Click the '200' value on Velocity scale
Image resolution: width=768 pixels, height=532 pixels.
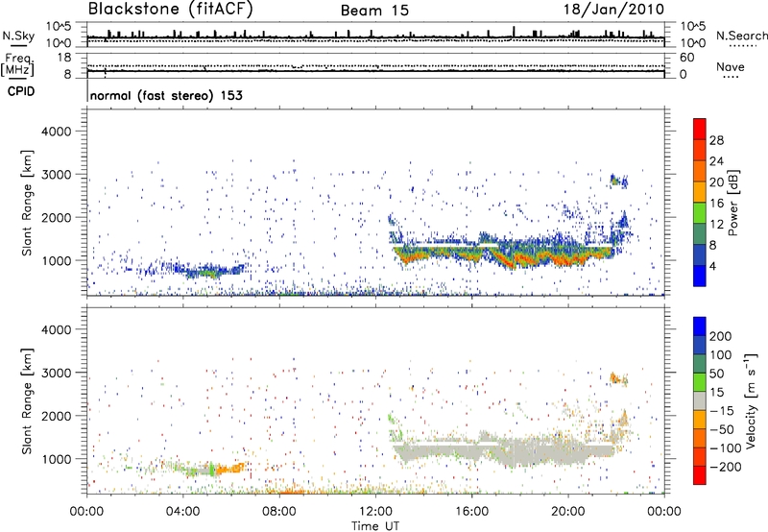click(721, 336)
